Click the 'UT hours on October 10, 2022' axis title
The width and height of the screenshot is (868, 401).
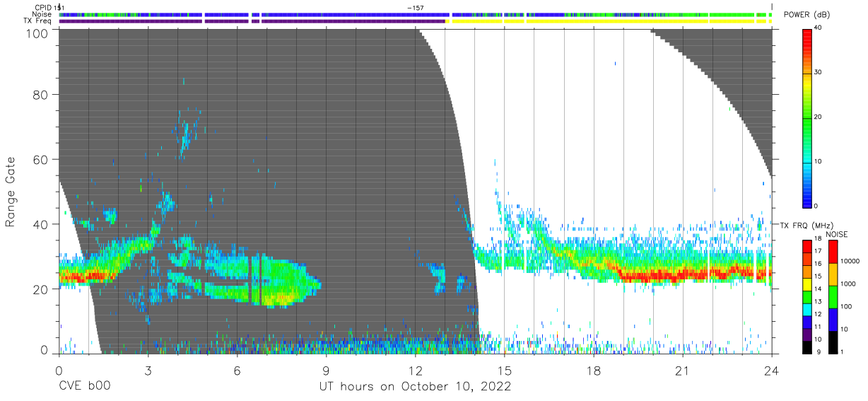point(414,387)
